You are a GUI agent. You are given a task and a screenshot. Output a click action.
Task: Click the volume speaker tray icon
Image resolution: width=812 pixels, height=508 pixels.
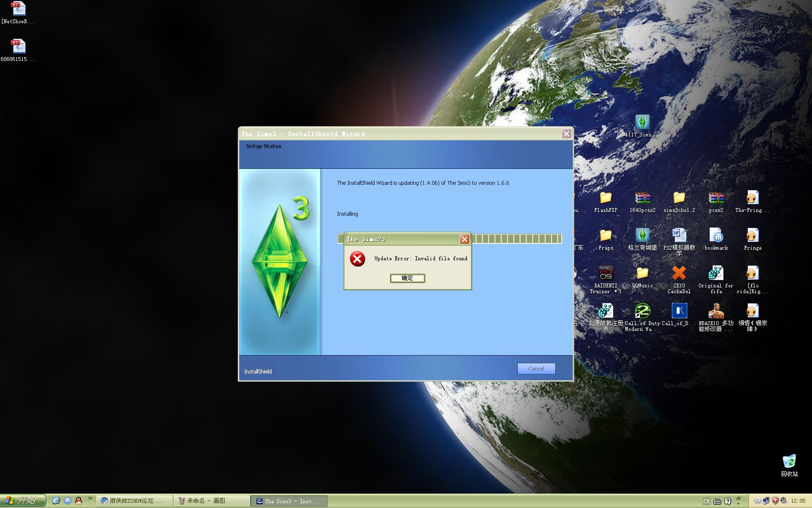(783, 501)
